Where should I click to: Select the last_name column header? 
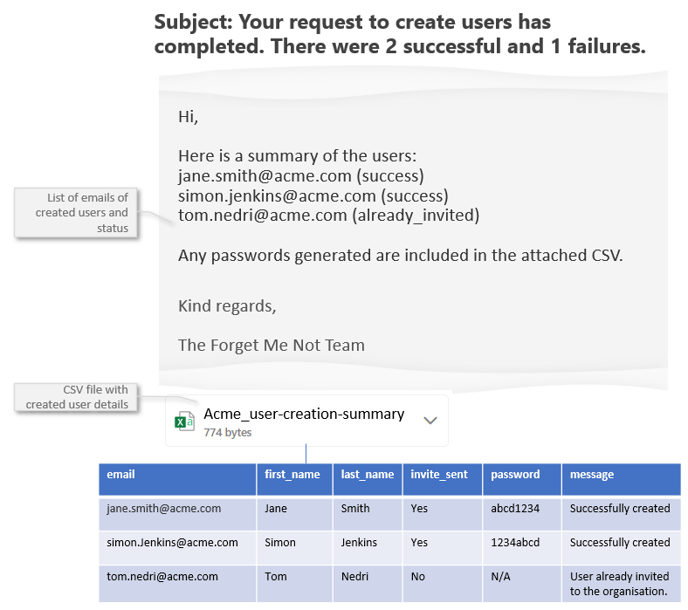367,475
